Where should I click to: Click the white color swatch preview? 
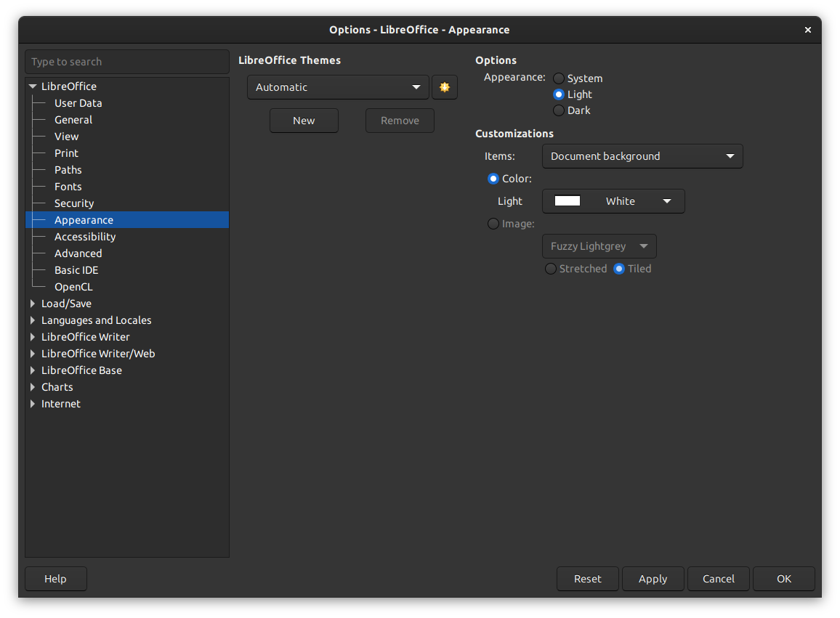[x=568, y=201]
